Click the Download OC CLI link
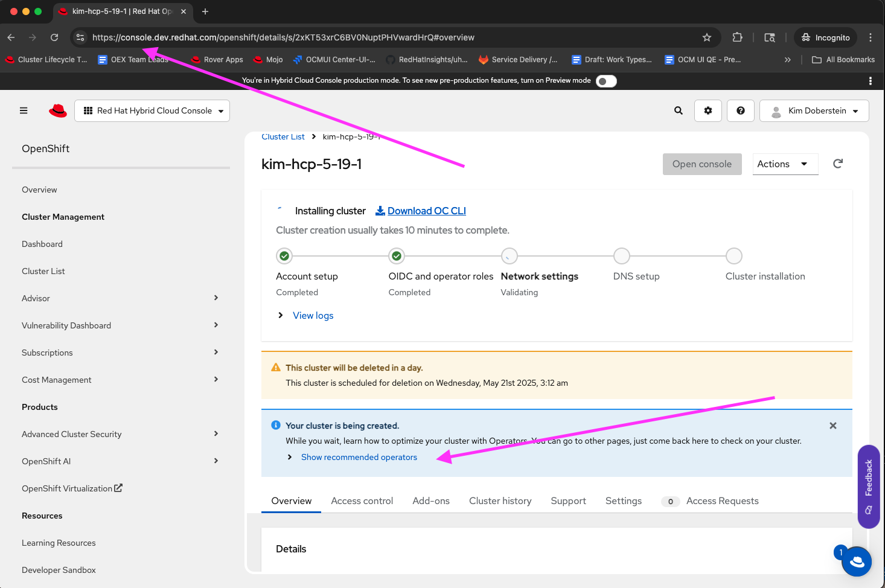The width and height of the screenshot is (885, 588). click(421, 211)
